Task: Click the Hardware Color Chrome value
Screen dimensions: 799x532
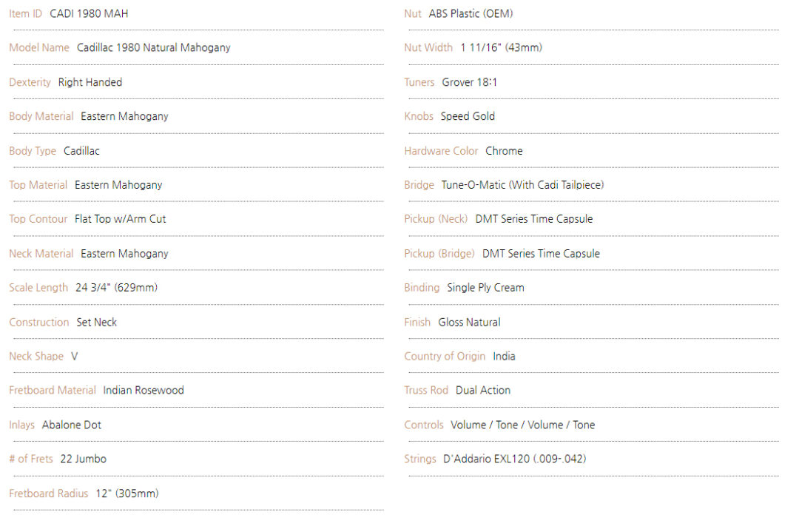Action: (504, 151)
